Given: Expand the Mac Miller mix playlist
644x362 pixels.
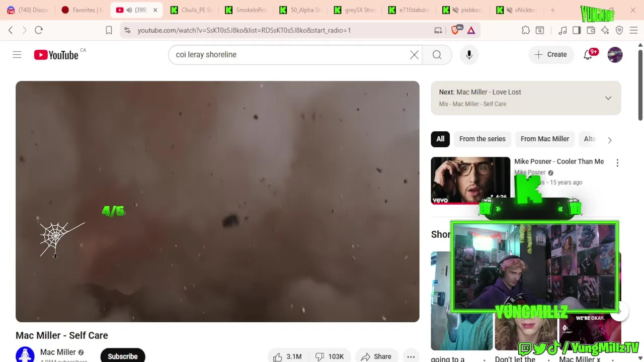Looking at the screenshot, I should click(608, 98).
